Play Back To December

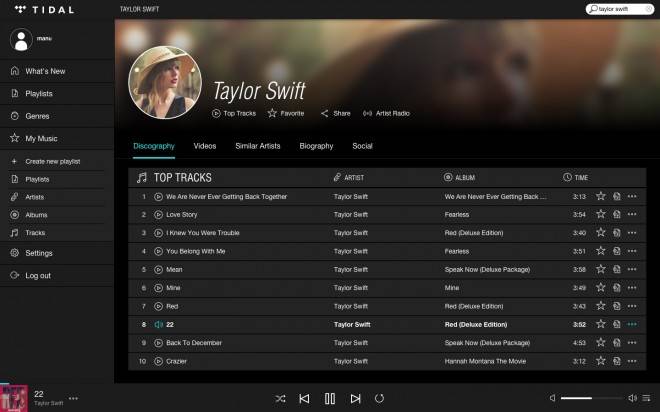pos(158,343)
